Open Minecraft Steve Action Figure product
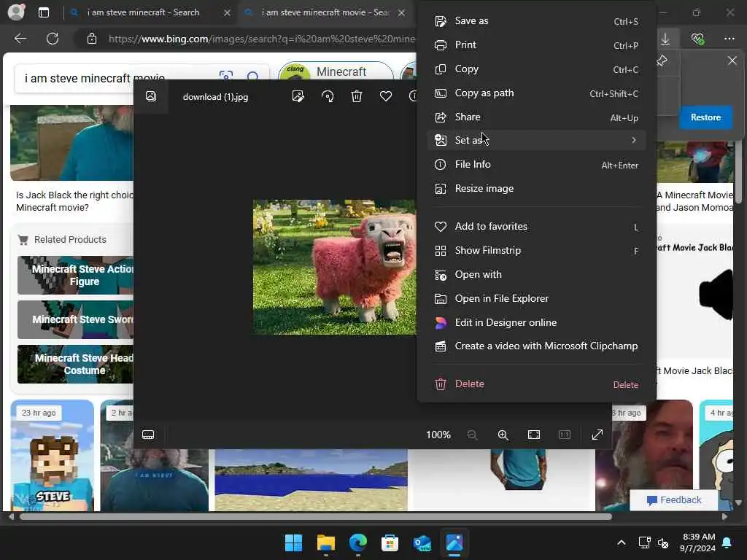The image size is (747, 560). [x=75, y=275]
